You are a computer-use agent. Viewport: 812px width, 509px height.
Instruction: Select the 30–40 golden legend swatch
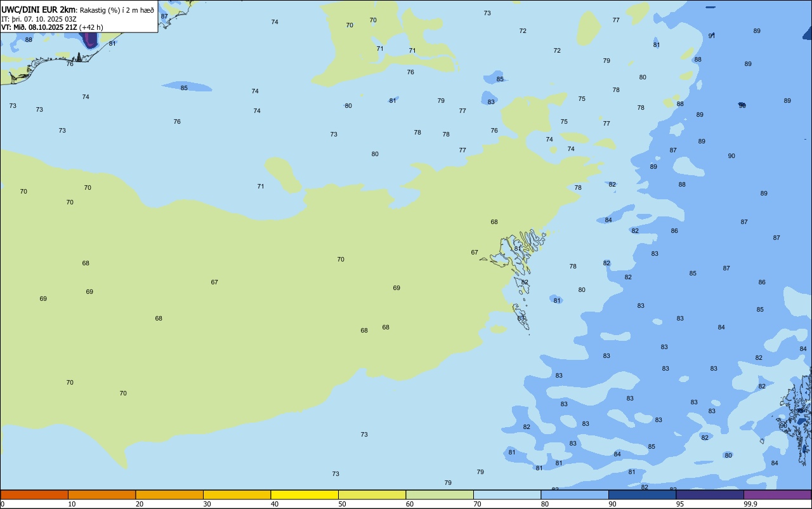(237, 494)
